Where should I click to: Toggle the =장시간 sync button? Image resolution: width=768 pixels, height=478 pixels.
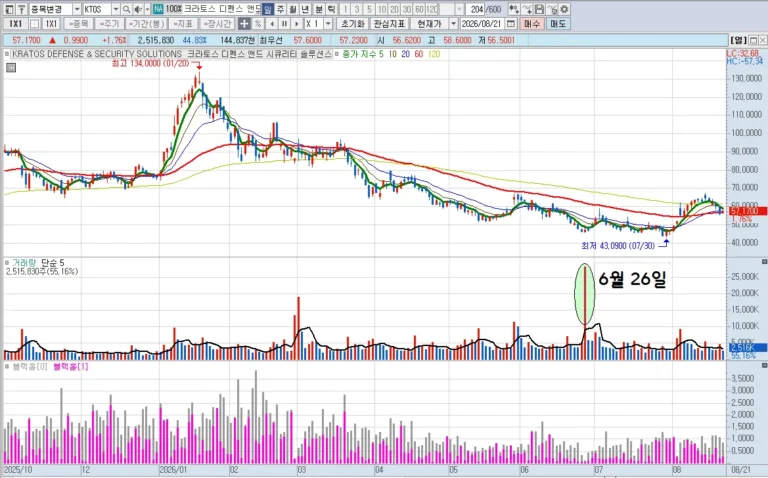pyautogui.click(x=217, y=24)
